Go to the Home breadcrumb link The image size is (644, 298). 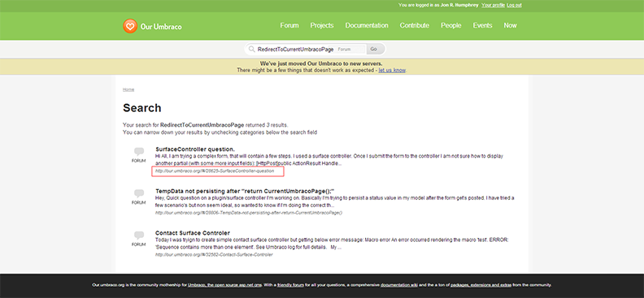click(x=128, y=89)
